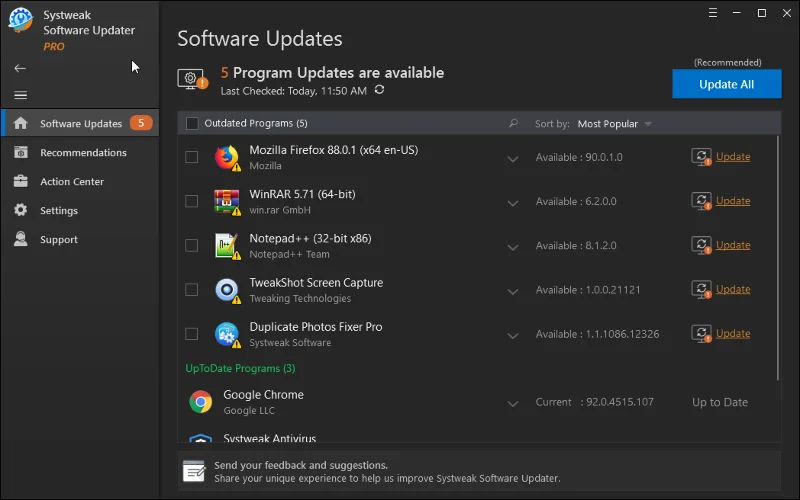Click Available : 6.2.0.0 version text
Image resolution: width=800 pixels, height=500 pixels.
point(576,201)
